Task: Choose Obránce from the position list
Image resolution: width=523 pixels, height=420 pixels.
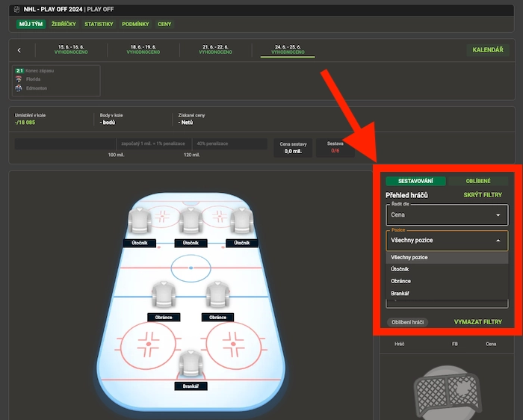Action: (x=400, y=281)
